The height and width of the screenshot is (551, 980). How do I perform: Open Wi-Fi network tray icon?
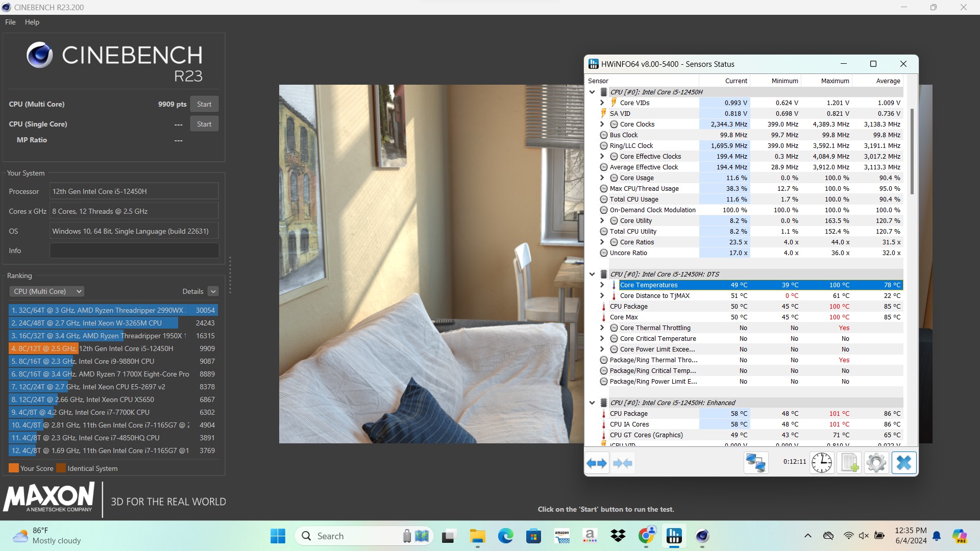coord(848,536)
